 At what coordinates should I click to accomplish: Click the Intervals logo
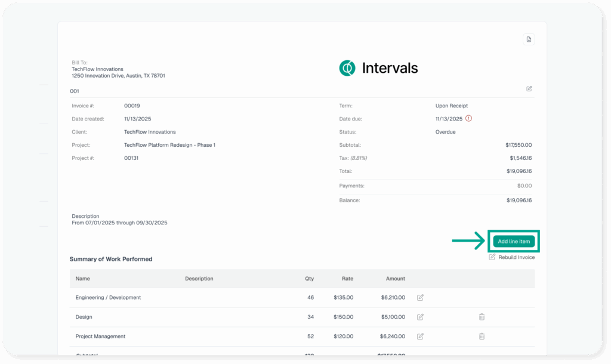(x=378, y=68)
